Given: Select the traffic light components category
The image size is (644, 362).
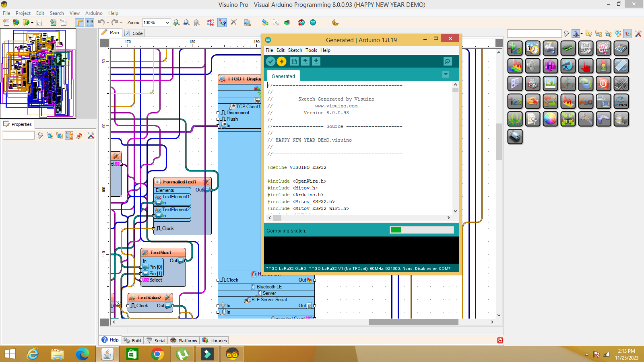Looking at the screenshot, I should (x=604, y=66).
